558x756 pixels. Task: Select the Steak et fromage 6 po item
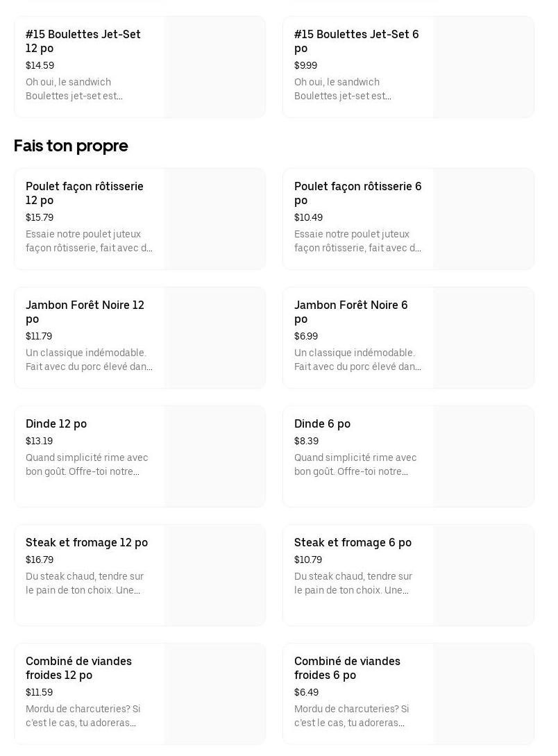(x=353, y=542)
